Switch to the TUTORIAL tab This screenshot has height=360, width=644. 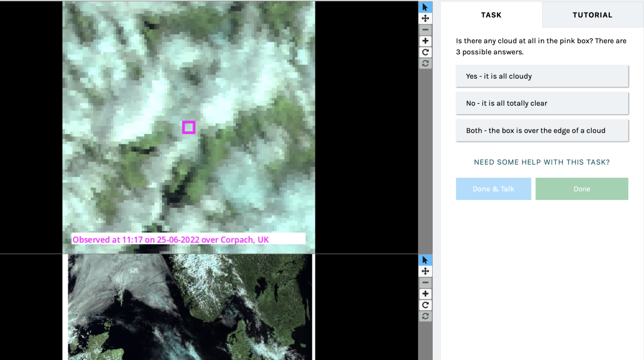593,15
